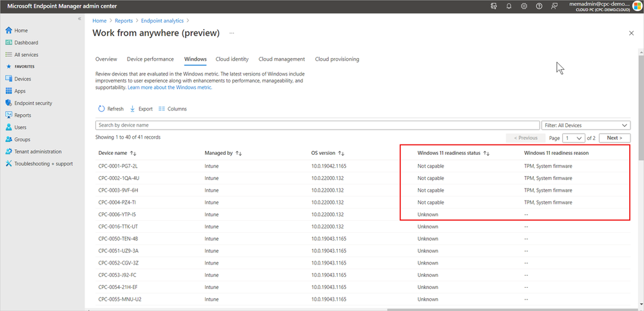Click the Previous page button
Image resolution: width=644 pixels, height=311 pixels.
pos(526,138)
